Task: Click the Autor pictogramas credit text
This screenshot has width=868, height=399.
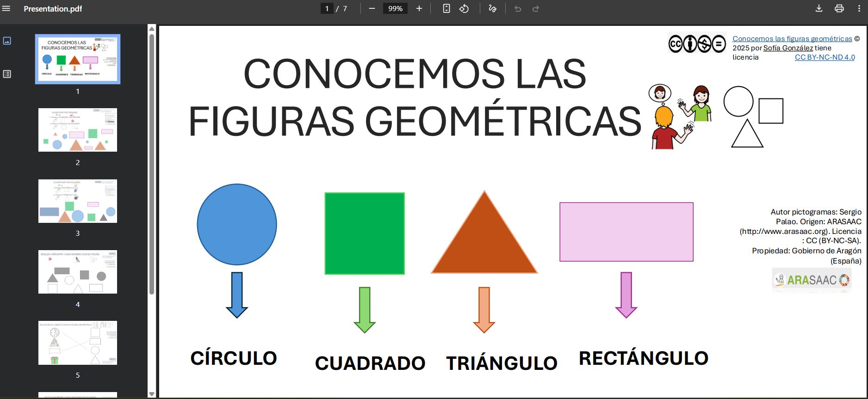Action: click(800, 236)
